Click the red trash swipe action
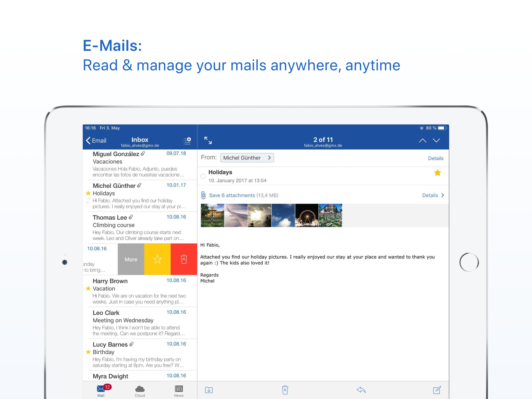Image resolution: width=532 pixels, height=399 pixels. click(x=184, y=259)
